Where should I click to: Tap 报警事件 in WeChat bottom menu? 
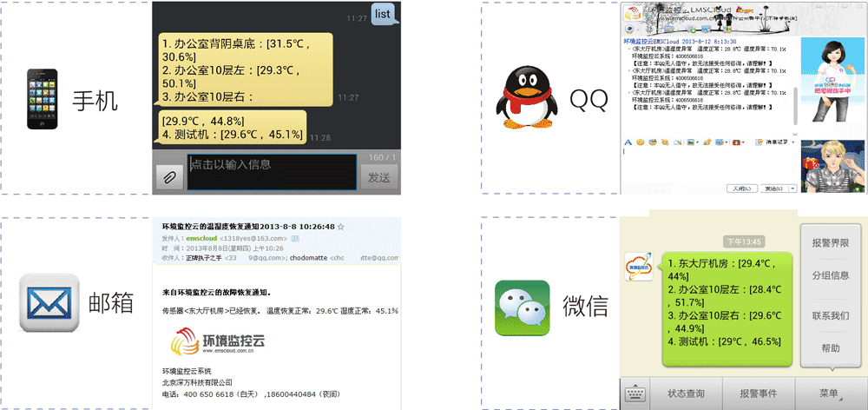759,394
